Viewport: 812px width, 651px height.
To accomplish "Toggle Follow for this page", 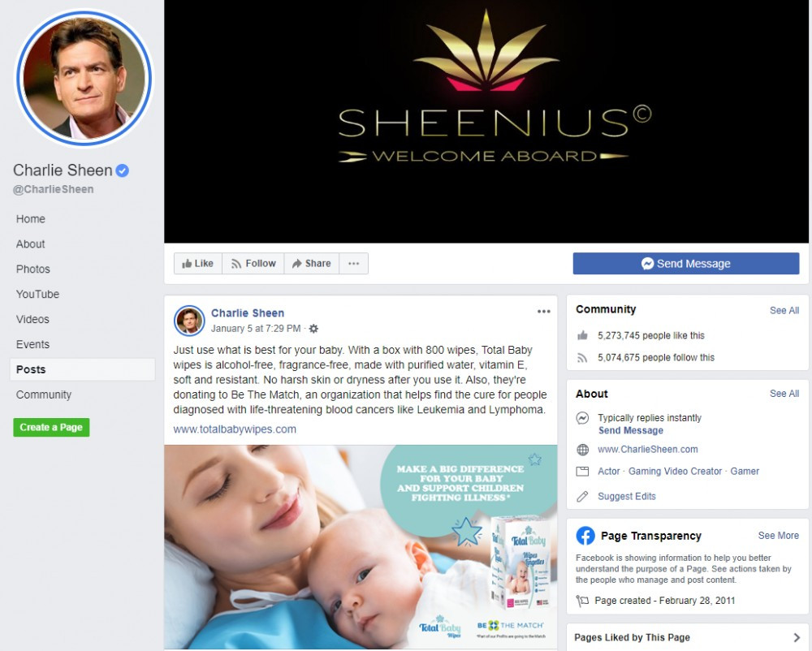I will point(253,263).
